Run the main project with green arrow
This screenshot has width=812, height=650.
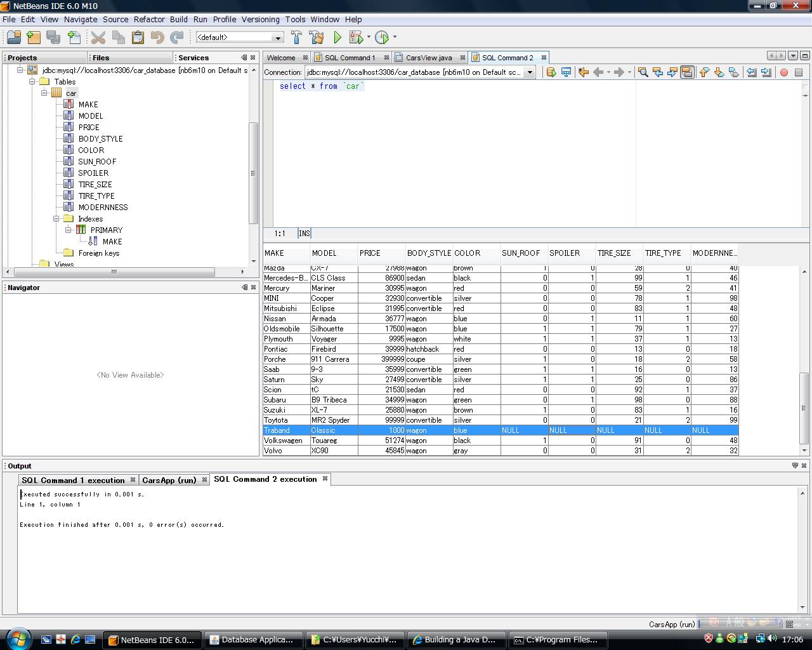pyautogui.click(x=337, y=37)
